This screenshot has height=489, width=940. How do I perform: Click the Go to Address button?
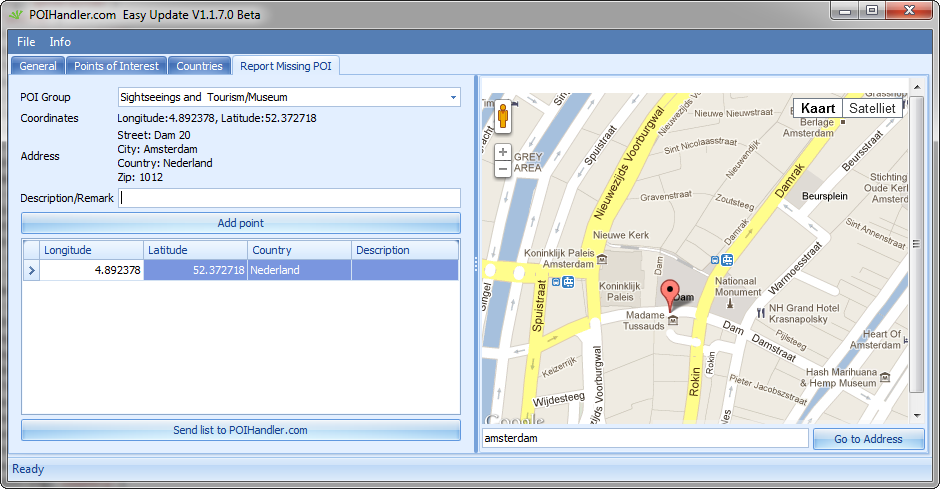click(x=868, y=439)
